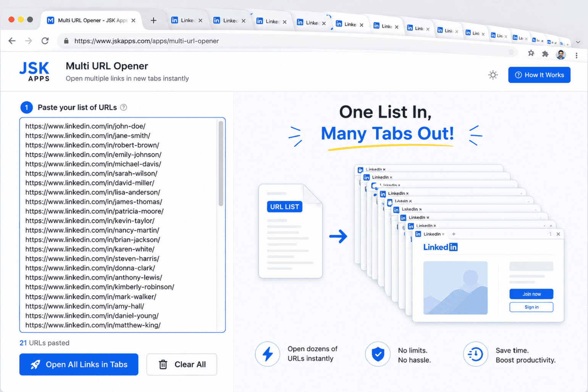Switch to the first LinkedIn tab

click(187, 21)
